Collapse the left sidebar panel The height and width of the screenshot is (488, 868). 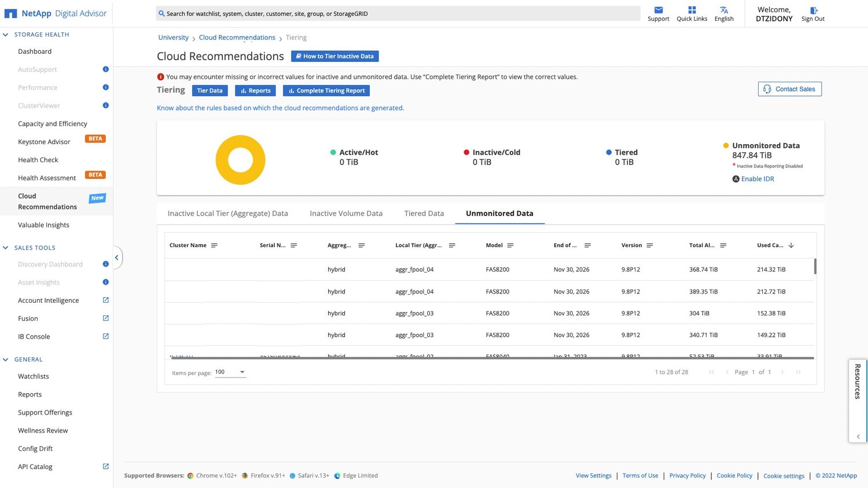click(x=116, y=258)
